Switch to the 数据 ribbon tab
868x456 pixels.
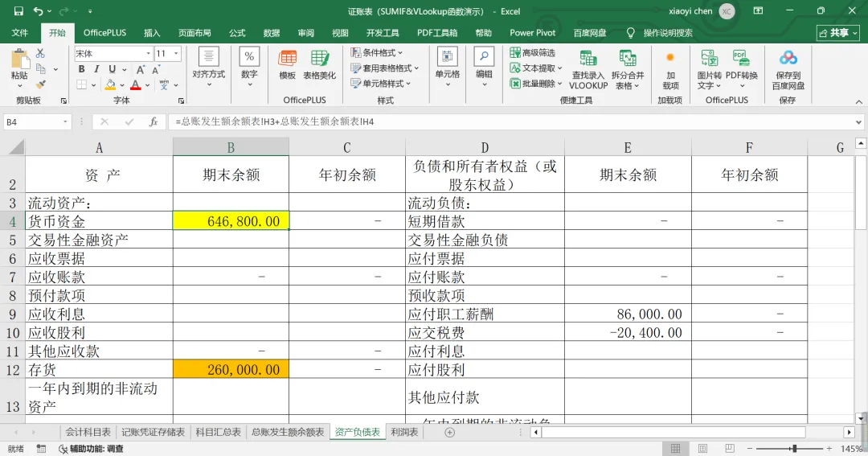pyautogui.click(x=272, y=33)
